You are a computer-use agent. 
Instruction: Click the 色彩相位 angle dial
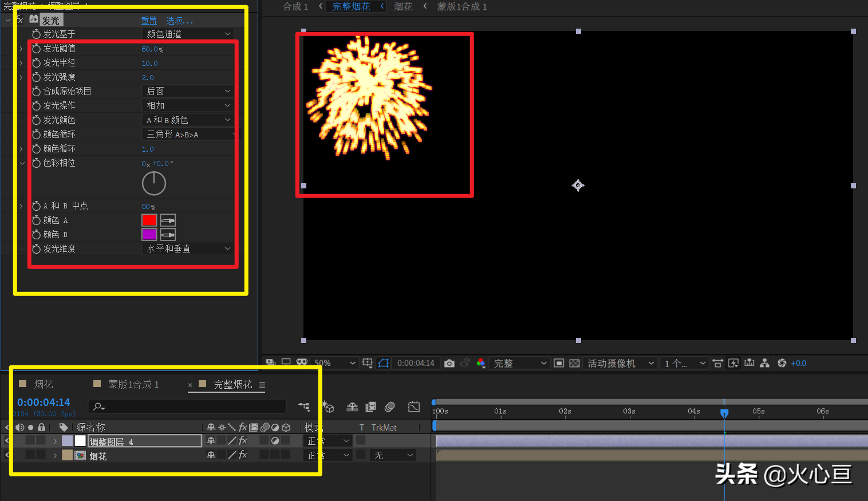point(154,184)
